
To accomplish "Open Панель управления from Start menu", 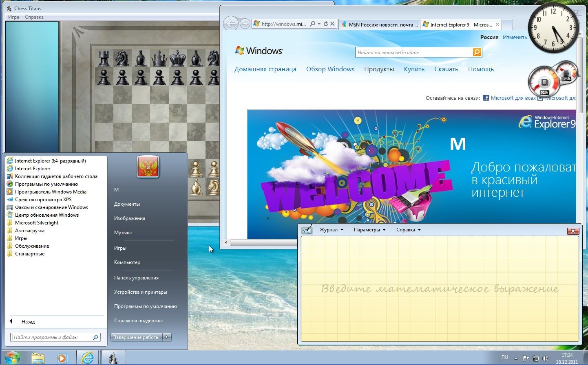I will click(136, 278).
